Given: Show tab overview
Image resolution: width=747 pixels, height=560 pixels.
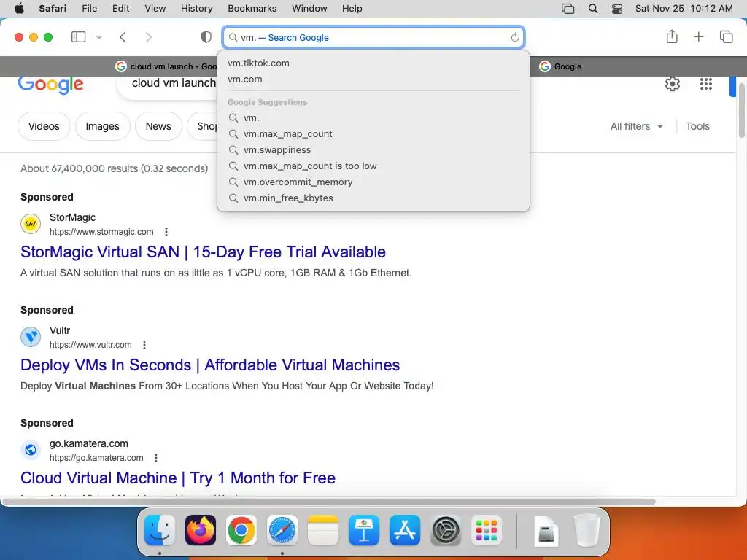Looking at the screenshot, I should click(x=726, y=36).
